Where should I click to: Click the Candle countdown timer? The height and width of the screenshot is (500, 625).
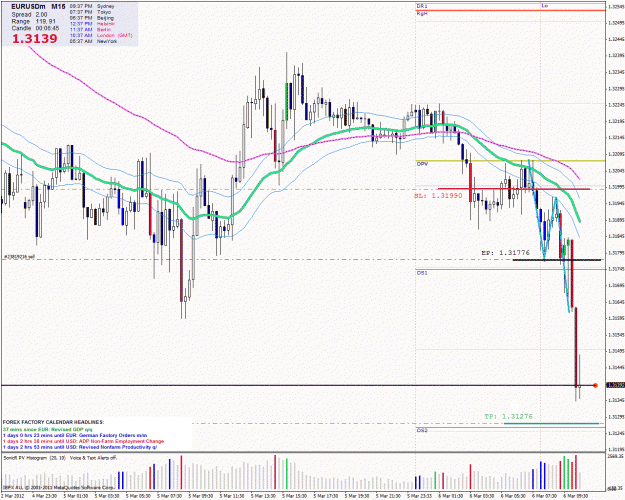pyautogui.click(x=35, y=28)
